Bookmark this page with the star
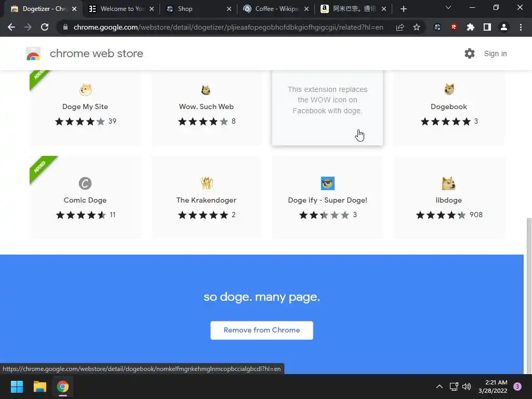The height and width of the screenshot is (399, 532). click(417, 27)
